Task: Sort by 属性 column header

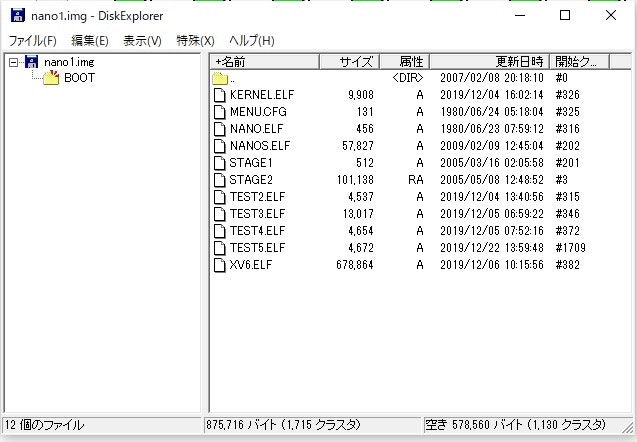Action: [x=405, y=62]
